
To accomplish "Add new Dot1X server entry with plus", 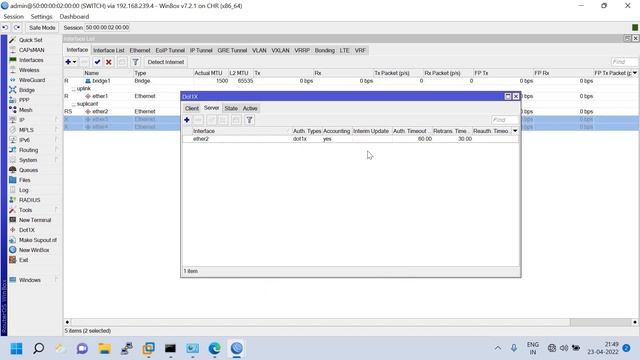I will [187, 120].
